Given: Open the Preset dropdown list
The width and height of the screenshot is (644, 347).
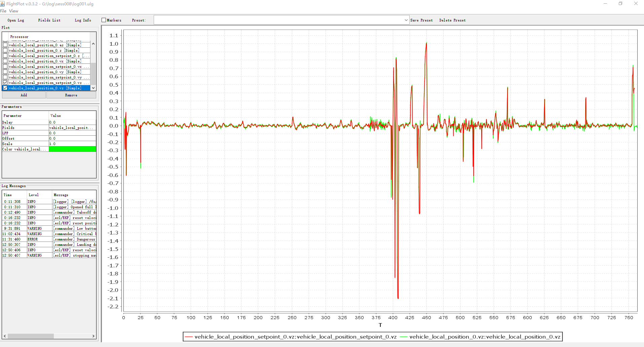Looking at the screenshot, I should pyautogui.click(x=406, y=20).
